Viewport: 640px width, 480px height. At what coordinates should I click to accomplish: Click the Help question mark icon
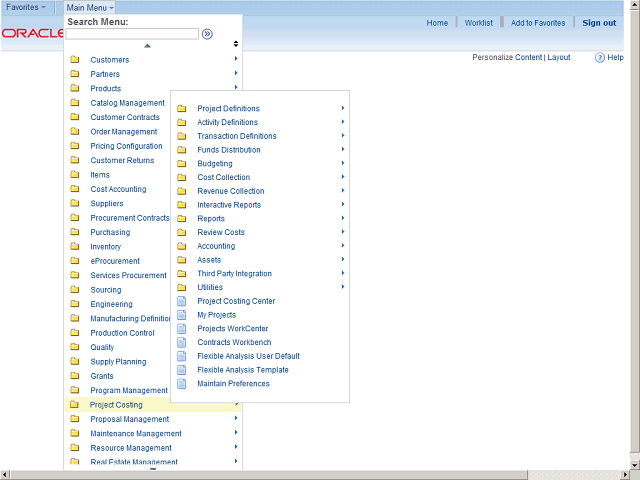(x=600, y=58)
